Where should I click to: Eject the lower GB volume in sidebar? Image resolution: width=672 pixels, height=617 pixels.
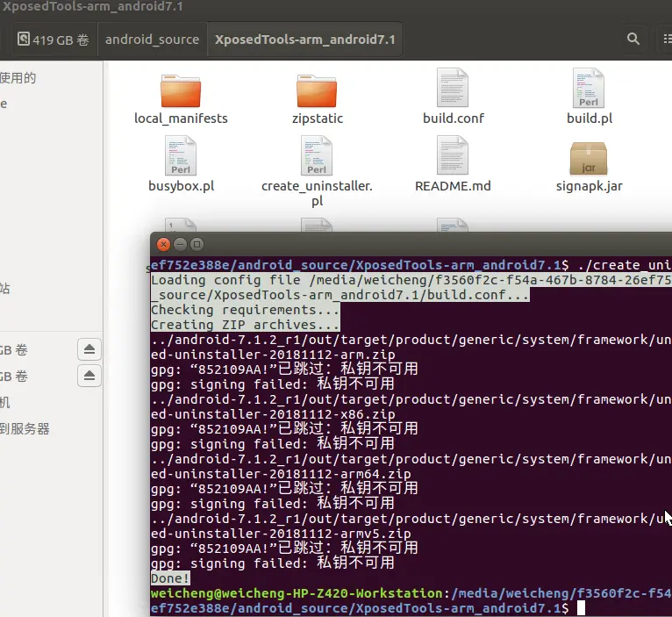pyautogui.click(x=89, y=376)
